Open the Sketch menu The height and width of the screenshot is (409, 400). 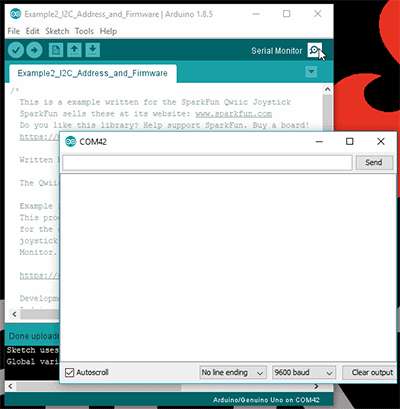click(57, 31)
